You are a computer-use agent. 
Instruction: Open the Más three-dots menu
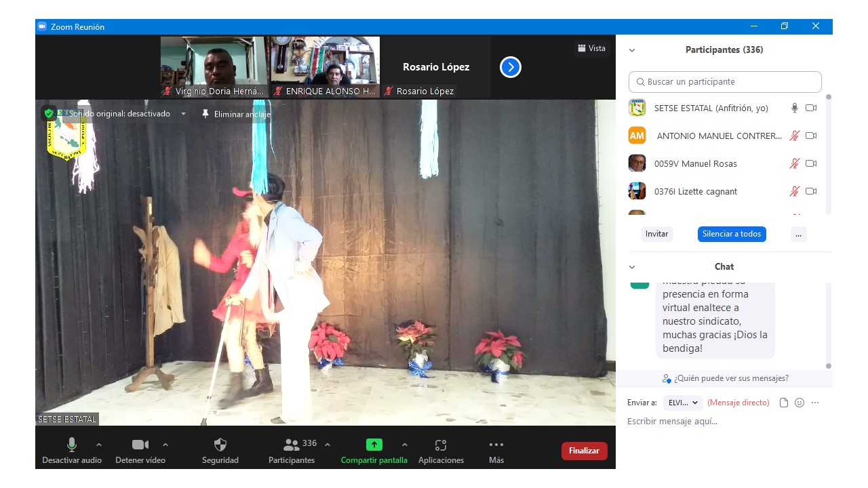point(496,445)
